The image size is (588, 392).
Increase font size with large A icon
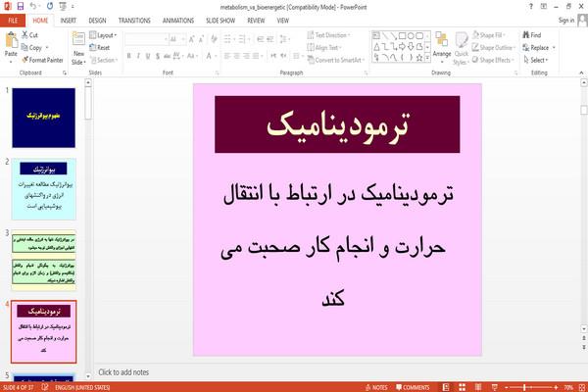point(192,38)
